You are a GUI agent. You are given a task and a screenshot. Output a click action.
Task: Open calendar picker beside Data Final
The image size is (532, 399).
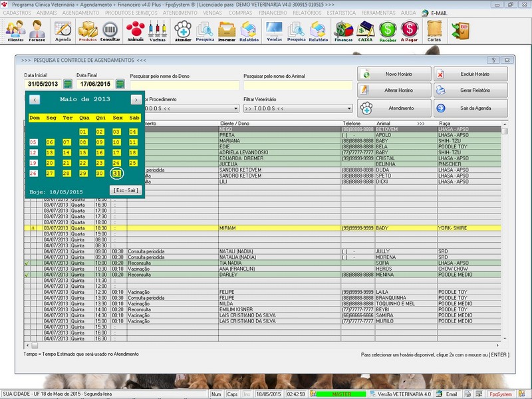pos(120,84)
